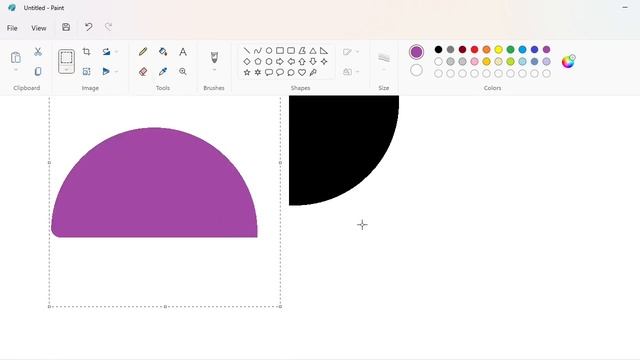Click the Resize and skew icon
Screen dimensions: 640x360
pyautogui.click(x=87, y=71)
